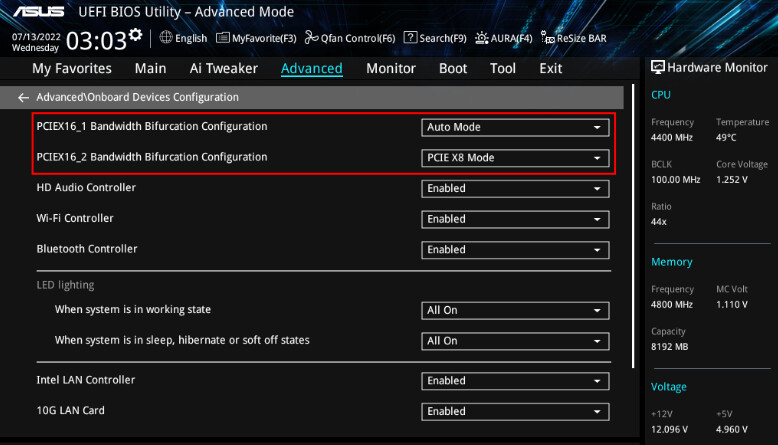Screen dimensions: 778x445
Task: Open the AURA lighting icon
Action: point(481,38)
